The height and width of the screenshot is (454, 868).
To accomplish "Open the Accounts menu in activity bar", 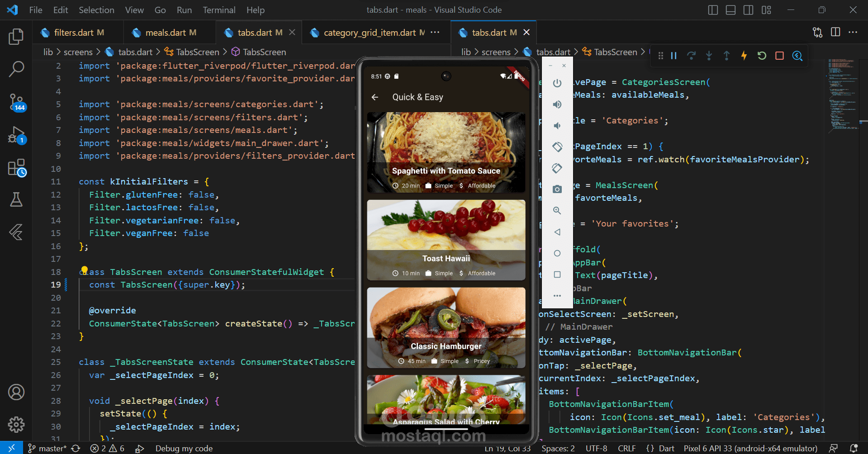I will [16, 392].
